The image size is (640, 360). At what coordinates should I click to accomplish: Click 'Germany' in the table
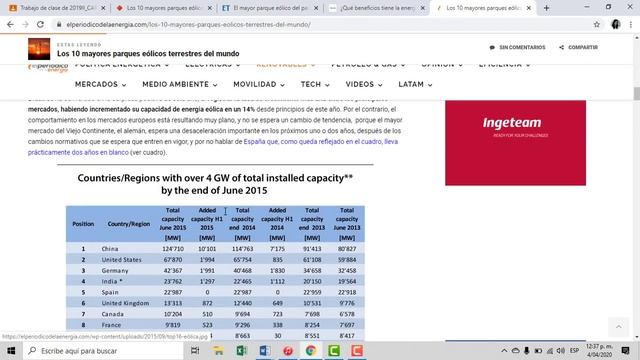(x=115, y=271)
